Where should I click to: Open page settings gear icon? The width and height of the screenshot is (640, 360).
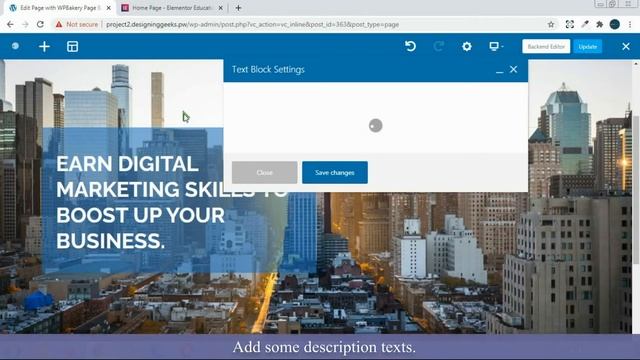click(x=467, y=47)
